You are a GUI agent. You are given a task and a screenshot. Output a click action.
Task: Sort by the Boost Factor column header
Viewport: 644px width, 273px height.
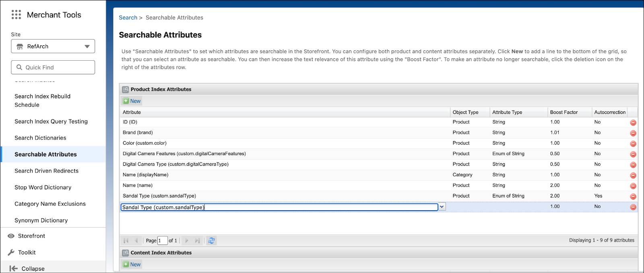[x=570, y=112]
